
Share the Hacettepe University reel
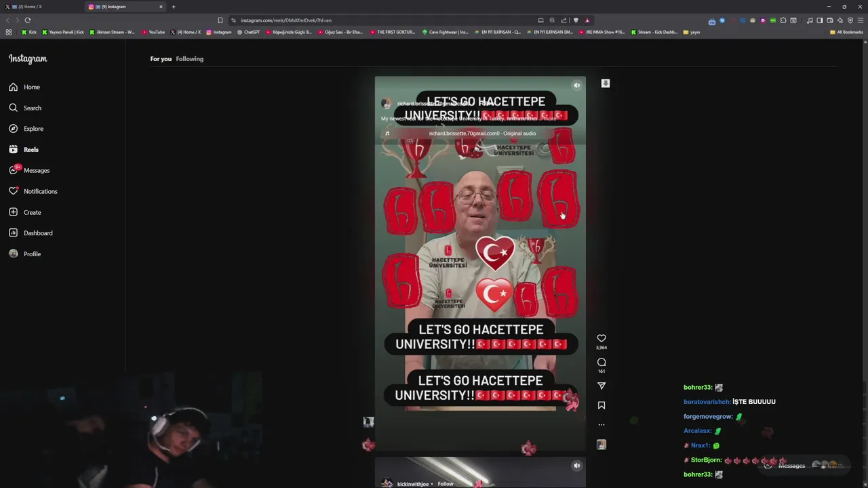pos(601,386)
